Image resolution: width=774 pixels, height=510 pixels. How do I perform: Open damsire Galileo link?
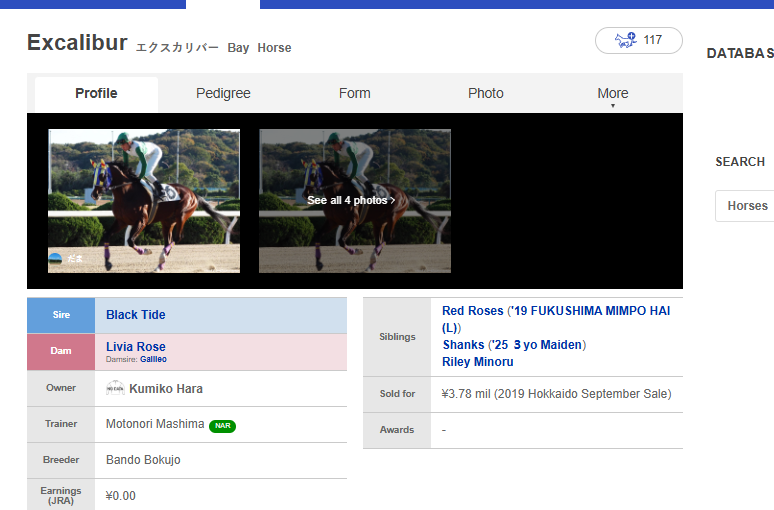pyautogui.click(x=153, y=359)
